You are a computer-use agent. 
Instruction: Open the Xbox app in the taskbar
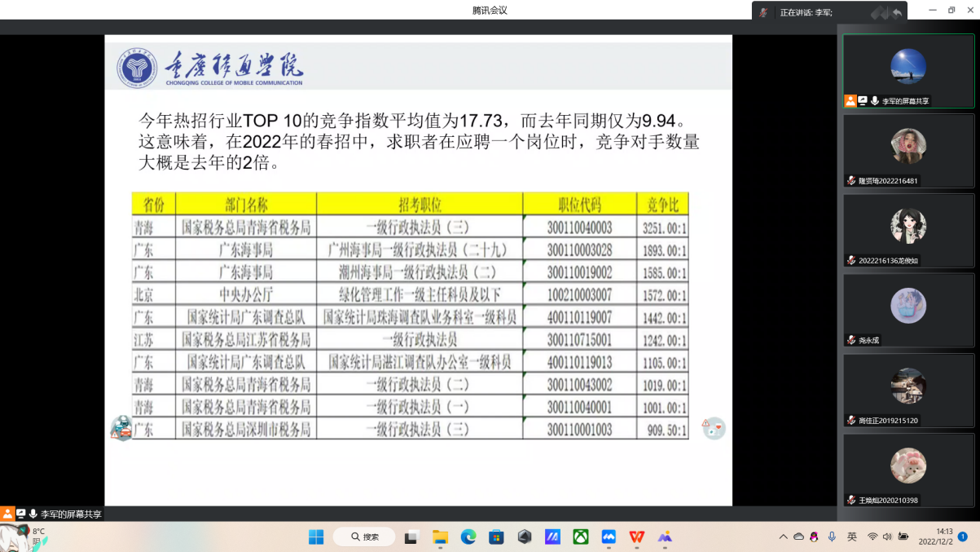coord(581,537)
